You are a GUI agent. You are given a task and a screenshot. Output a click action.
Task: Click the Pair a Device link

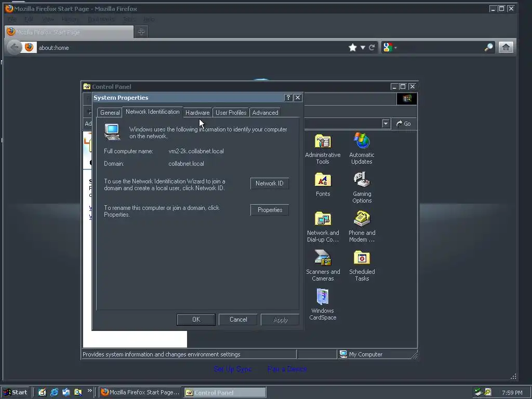[x=287, y=369]
